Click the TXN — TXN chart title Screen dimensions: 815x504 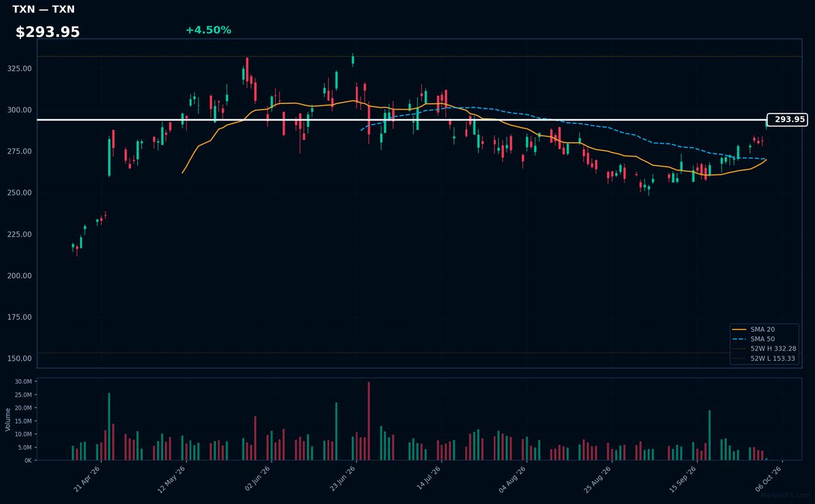[x=43, y=10]
